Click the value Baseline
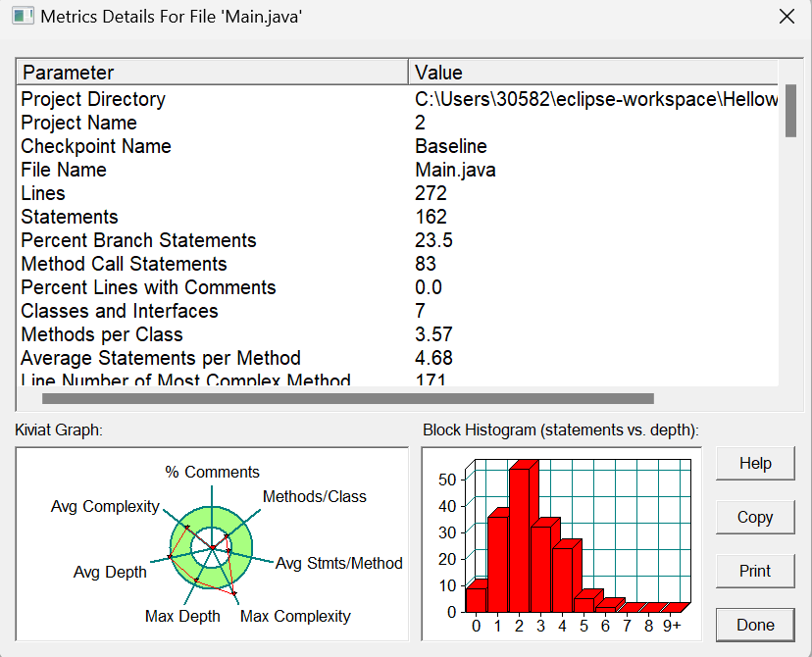 coord(450,146)
